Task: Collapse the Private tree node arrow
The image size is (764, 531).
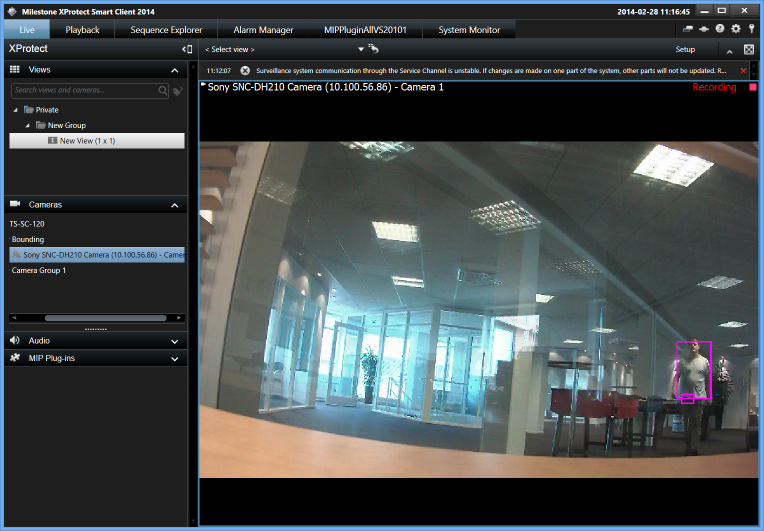Action: pyautogui.click(x=15, y=110)
